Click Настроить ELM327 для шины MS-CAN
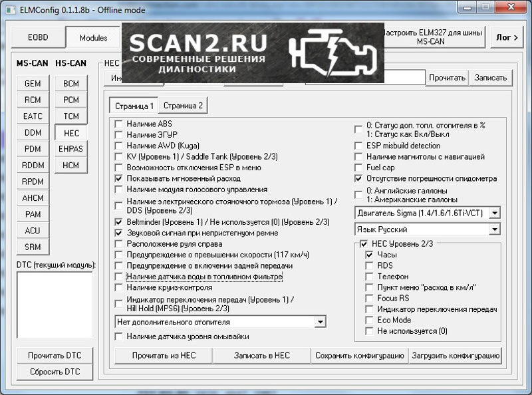This screenshot has width=532, height=395. click(x=434, y=37)
